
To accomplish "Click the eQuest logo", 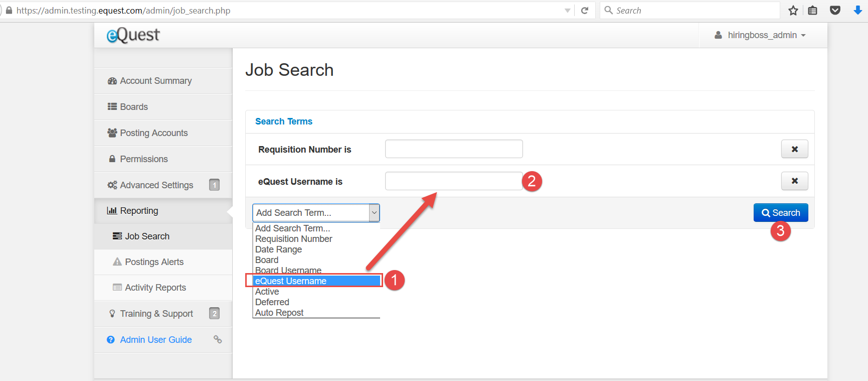I will tap(133, 35).
